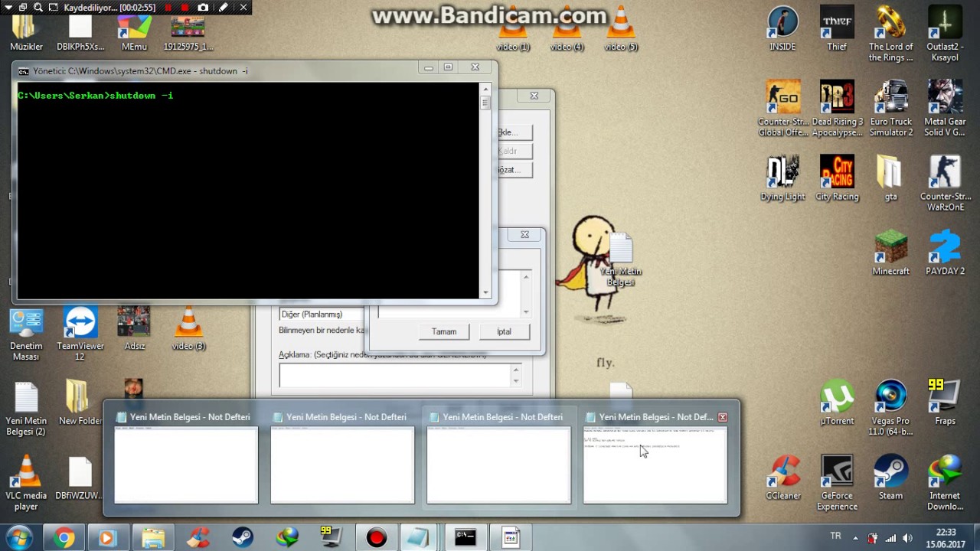This screenshot has height=551, width=980.
Task: Select Yeni Metin Belgesi (2) file
Action: click(26, 408)
